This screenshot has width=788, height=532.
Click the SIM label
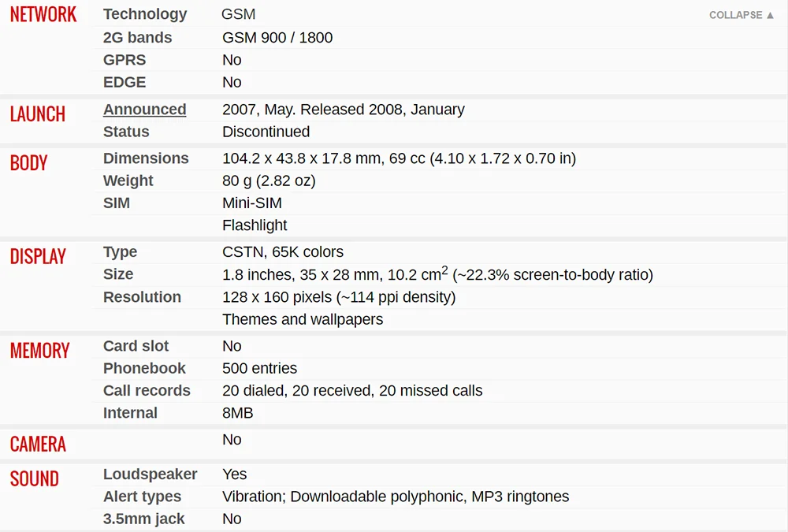coord(117,203)
